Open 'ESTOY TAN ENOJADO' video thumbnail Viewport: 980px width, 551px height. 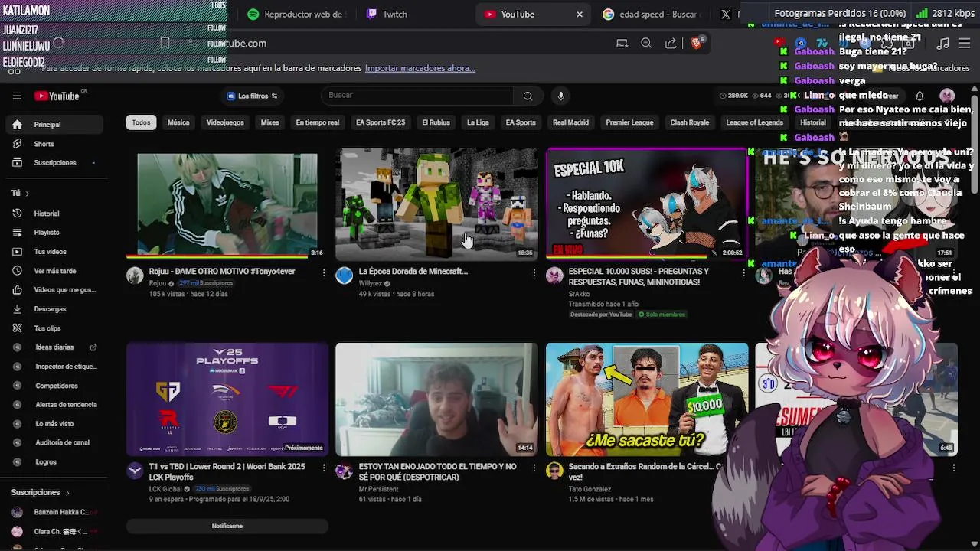pyautogui.click(x=436, y=399)
